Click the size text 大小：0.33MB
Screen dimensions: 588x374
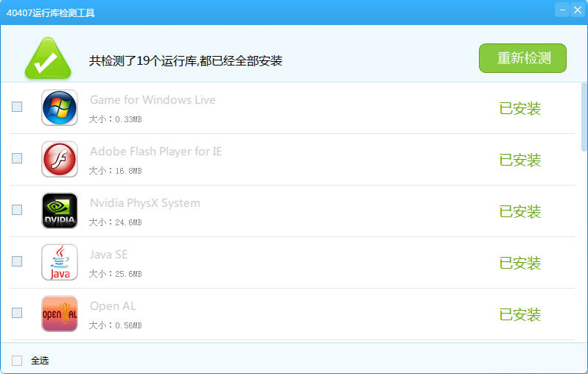115,119
